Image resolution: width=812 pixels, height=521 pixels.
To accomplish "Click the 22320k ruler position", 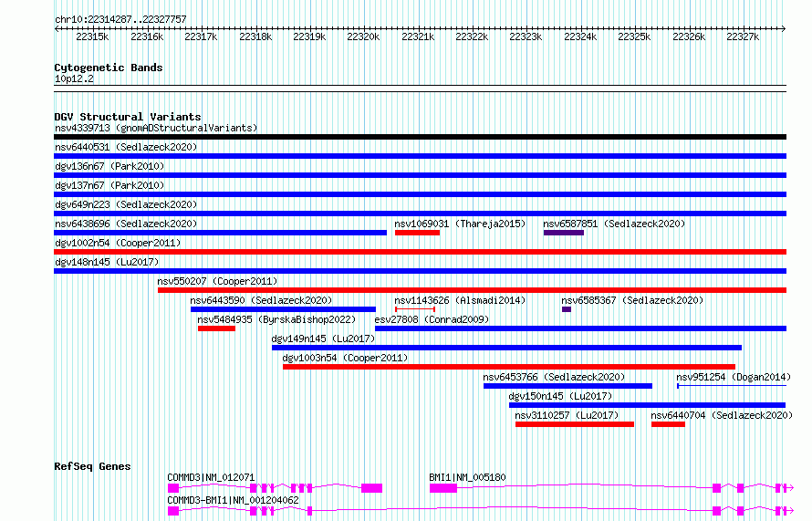I will (363, 36).
